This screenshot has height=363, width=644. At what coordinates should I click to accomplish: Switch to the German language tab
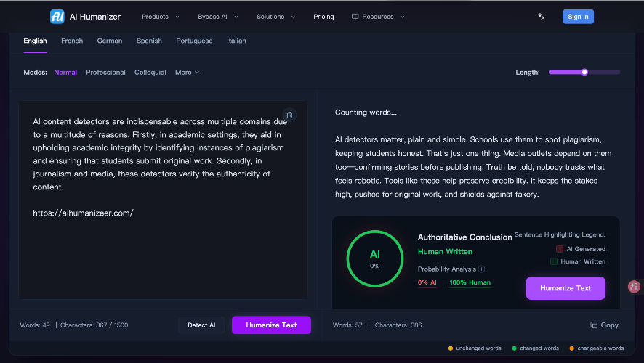tap(110, 41)
